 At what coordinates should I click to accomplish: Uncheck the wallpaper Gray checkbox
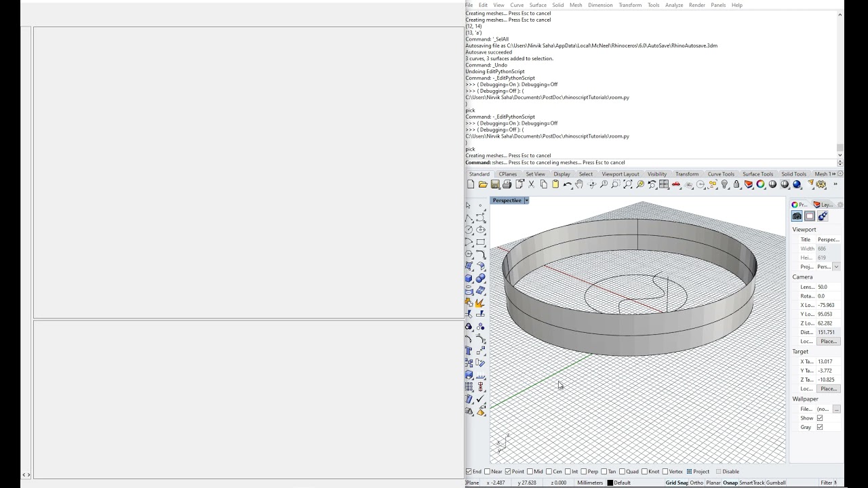(x=820, y=427)
